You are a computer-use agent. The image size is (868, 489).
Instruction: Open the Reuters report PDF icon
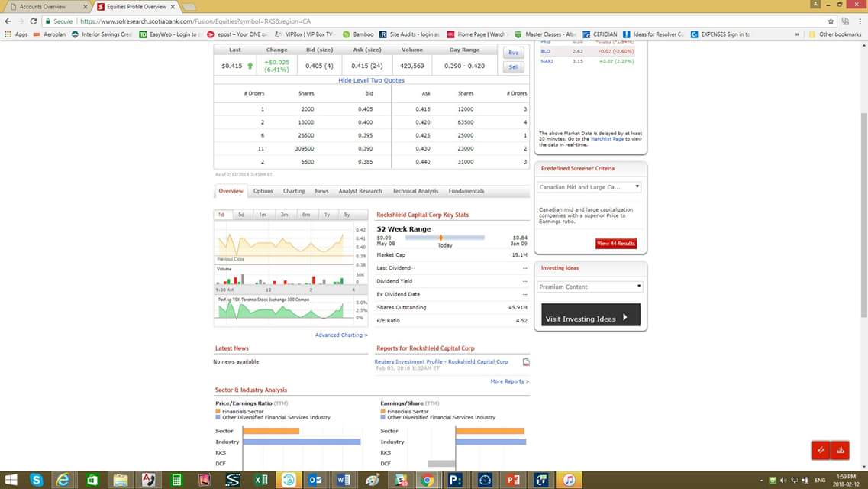pos(526,362)
